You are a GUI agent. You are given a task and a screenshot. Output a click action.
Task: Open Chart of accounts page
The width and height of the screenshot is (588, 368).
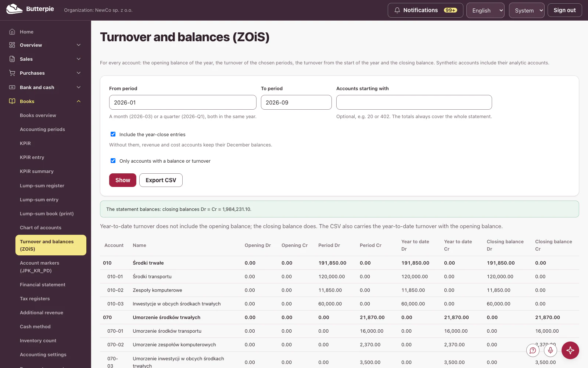[40, 227]
